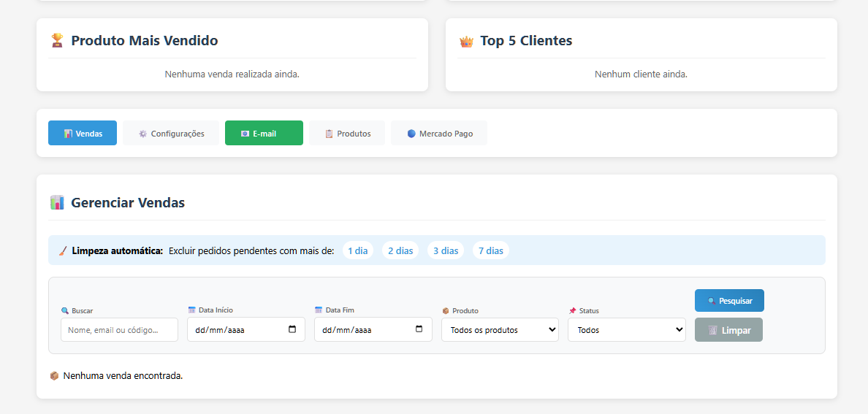The image size is (868, 414).
Task: Choose the 7 dias cleanup option
Action: (x=490, y=250)
